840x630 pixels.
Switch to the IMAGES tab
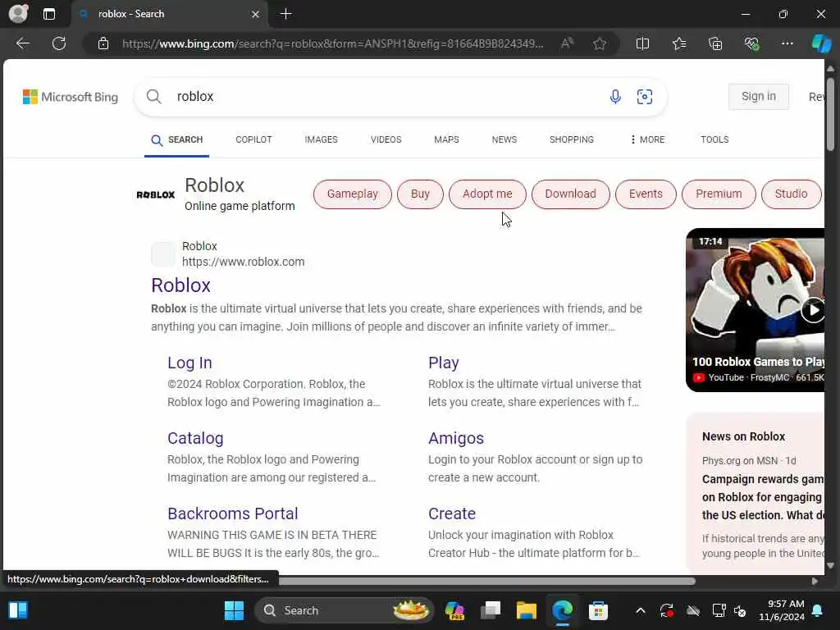pos(321,139)
